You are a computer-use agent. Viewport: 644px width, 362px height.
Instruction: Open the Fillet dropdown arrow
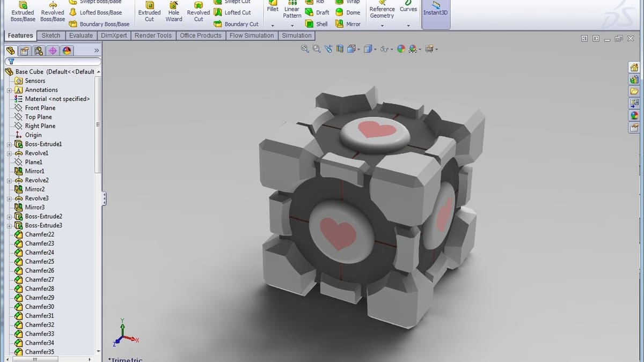273,25
